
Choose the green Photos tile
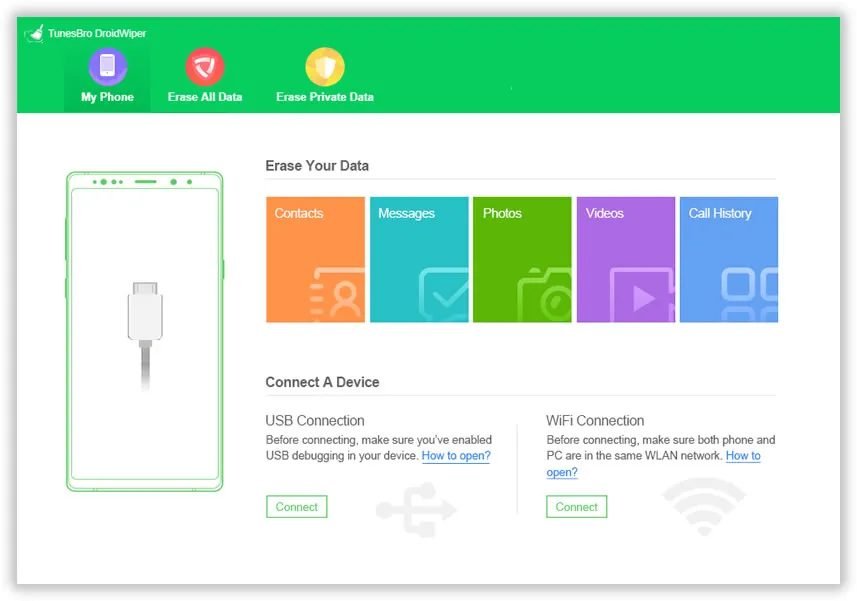click(x=522, y=260)
